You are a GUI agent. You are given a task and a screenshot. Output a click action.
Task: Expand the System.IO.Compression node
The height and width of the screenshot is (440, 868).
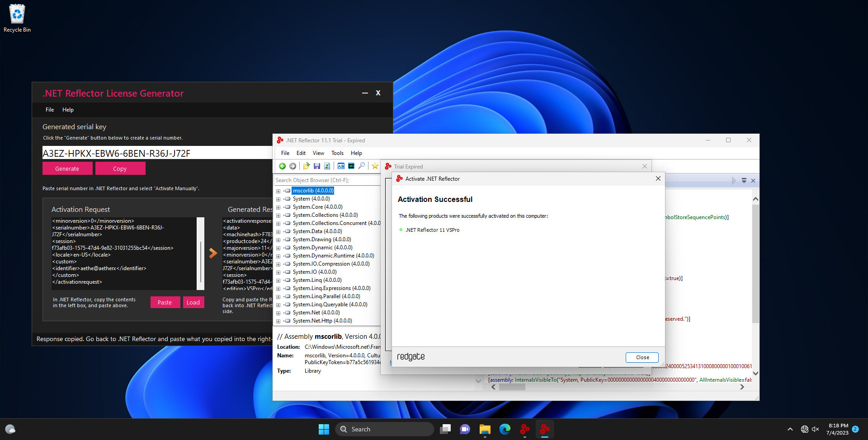click(x=278, y=264)
